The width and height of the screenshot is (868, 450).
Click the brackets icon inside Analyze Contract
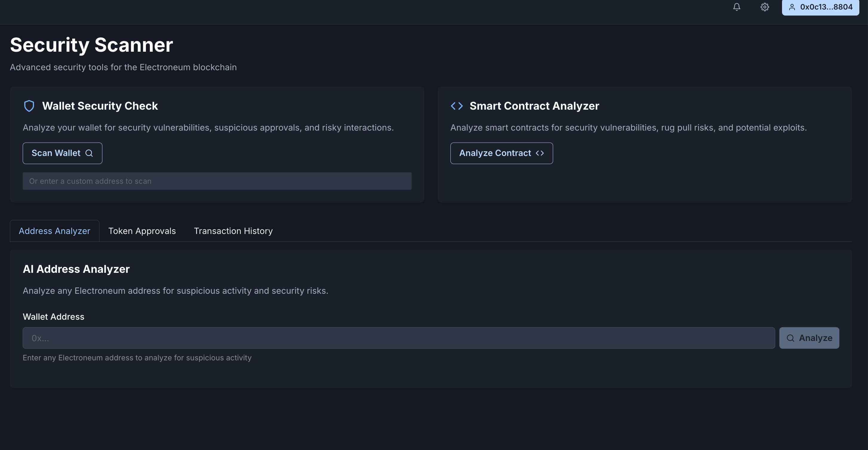point(539,153)
